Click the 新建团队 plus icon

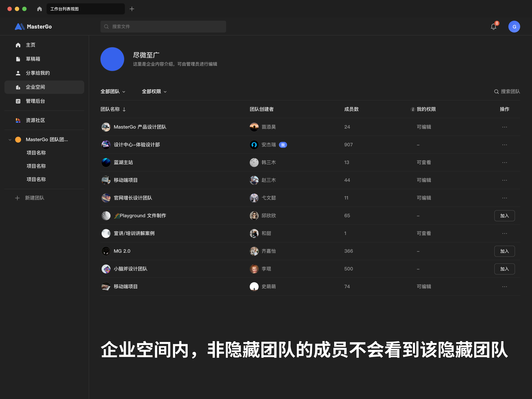click(17, 198)
